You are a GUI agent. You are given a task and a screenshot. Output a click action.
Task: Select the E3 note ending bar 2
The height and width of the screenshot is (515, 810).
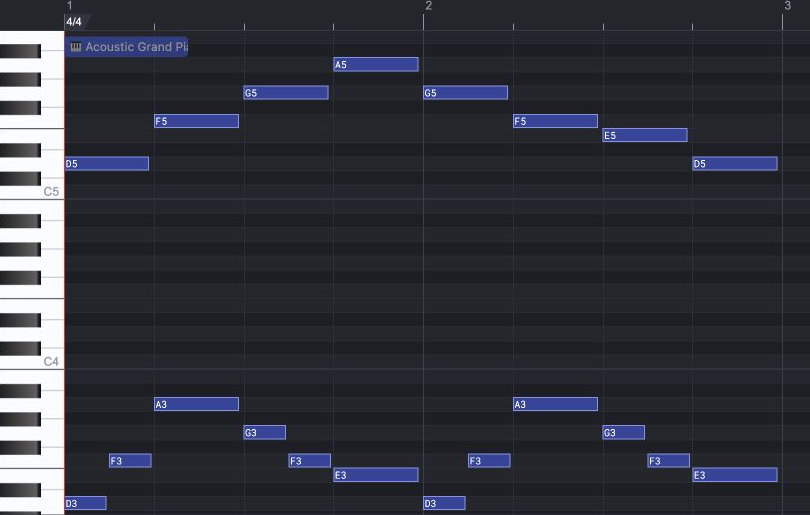click(735, 475)
